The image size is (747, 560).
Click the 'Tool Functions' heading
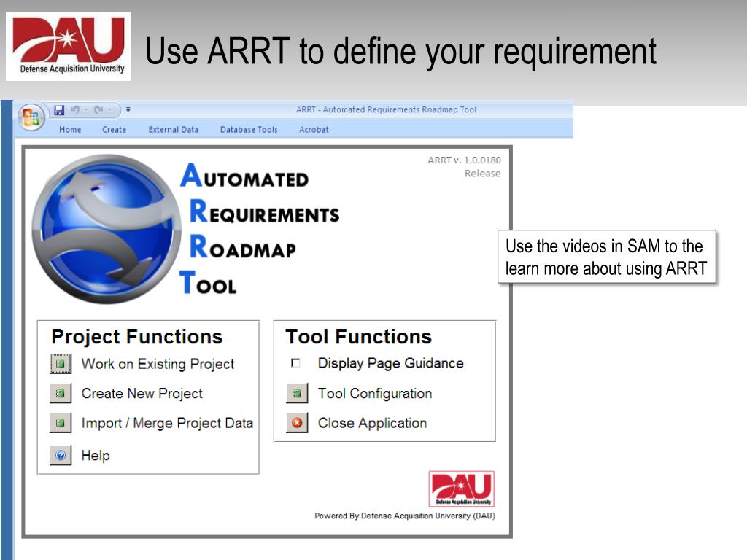[x=358, y=337]
